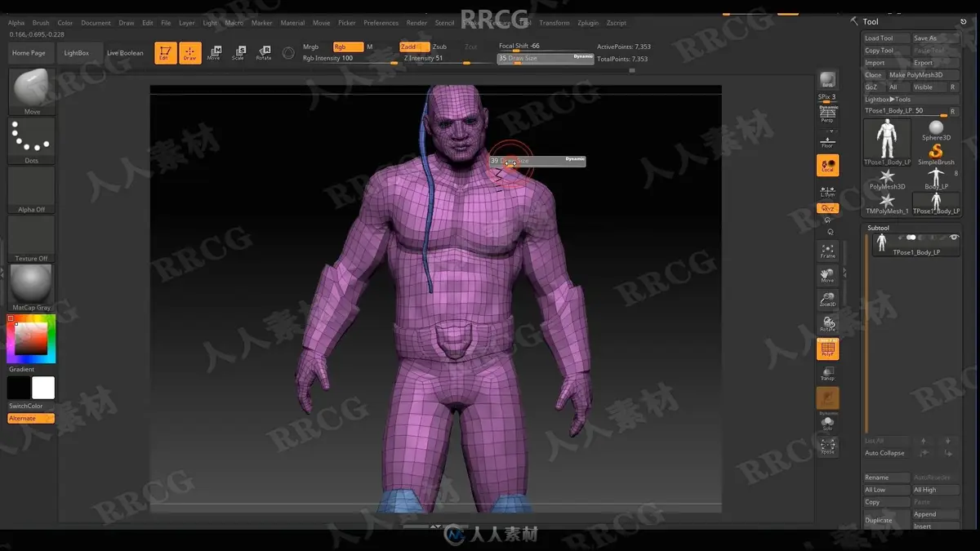Click Save As button
Image resolution: width=980 pixels, height=551 pixels.
(x=935, y=38)
